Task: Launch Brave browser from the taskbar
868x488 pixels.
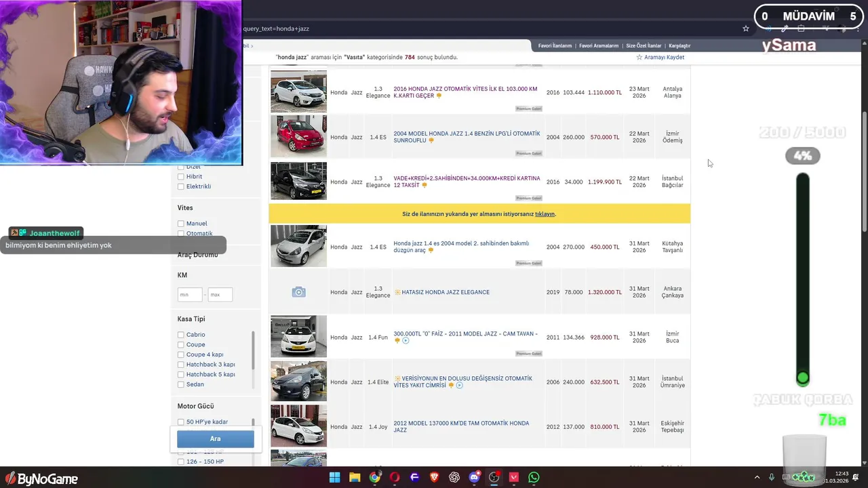Action: 434,477
